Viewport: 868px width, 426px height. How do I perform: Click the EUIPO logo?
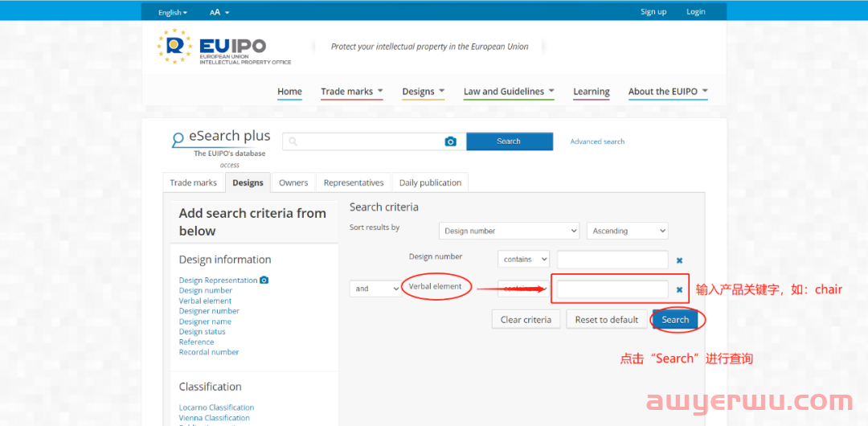(x=223, y=47)
